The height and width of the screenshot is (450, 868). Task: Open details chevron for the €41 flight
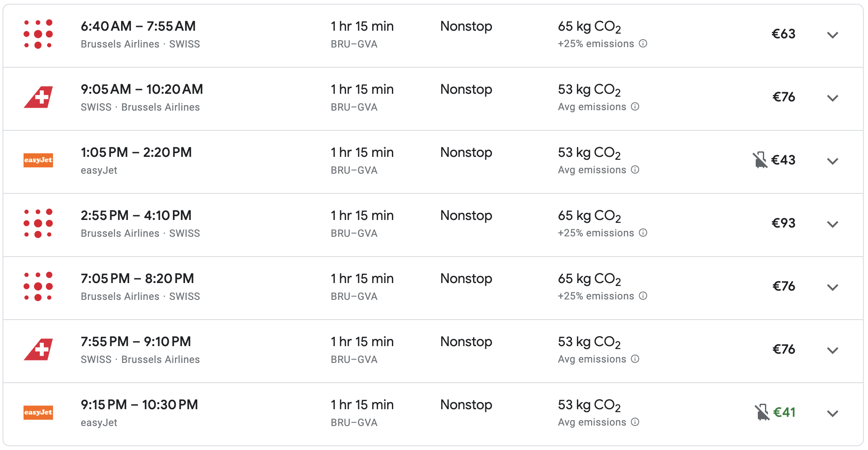click(832, 413)
